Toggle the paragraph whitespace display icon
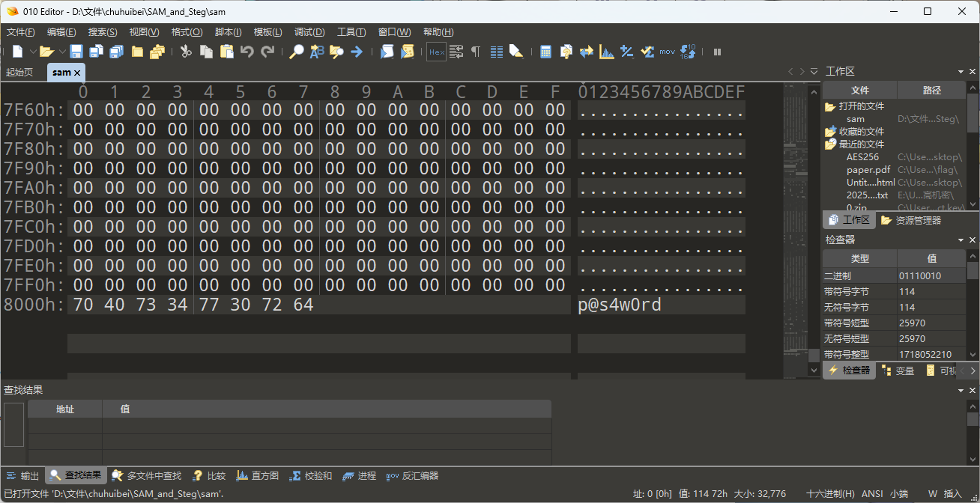The width and height of the screenshot is (980, 503). click(x=476, y=52)
